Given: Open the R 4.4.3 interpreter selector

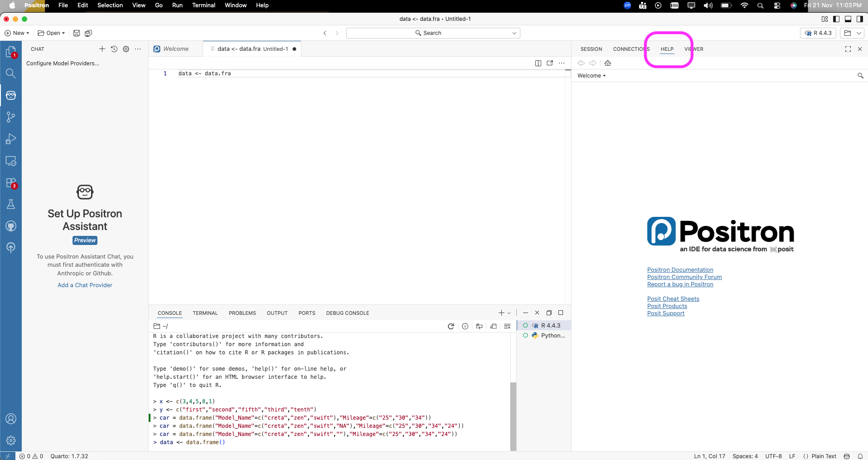Looking at the screenshot, I should coord(819,33).
